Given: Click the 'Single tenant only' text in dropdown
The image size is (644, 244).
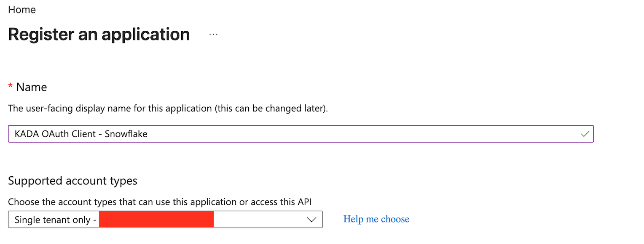Looking at the screenshot, I should (53, 220).
